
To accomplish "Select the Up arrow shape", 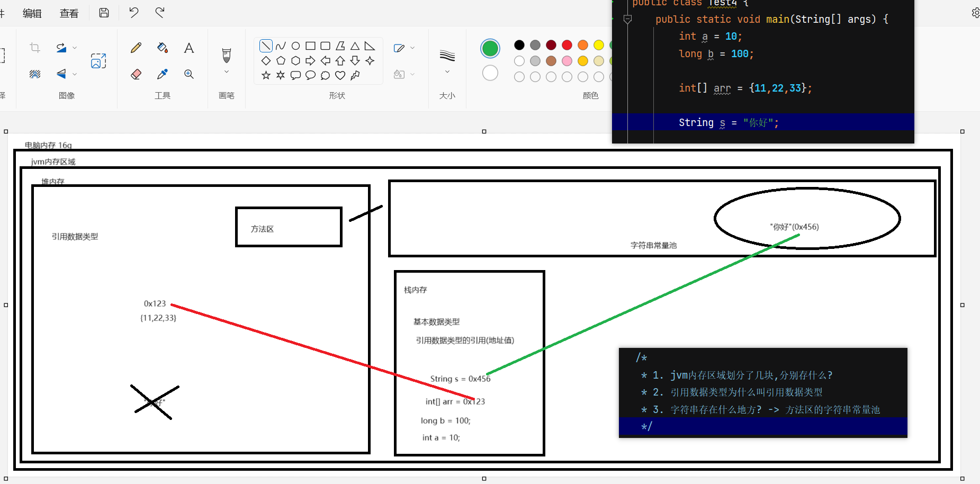I will pos(340,61).
